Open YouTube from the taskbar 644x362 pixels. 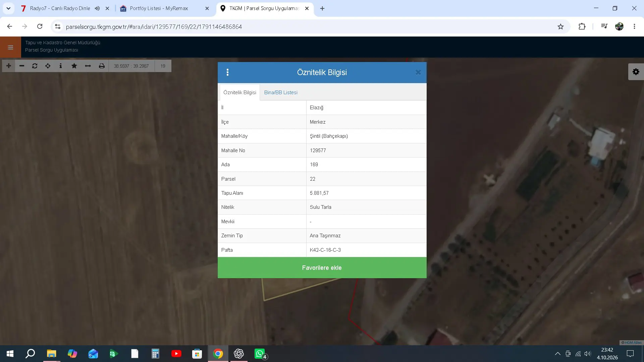click(x=176, y=354)
